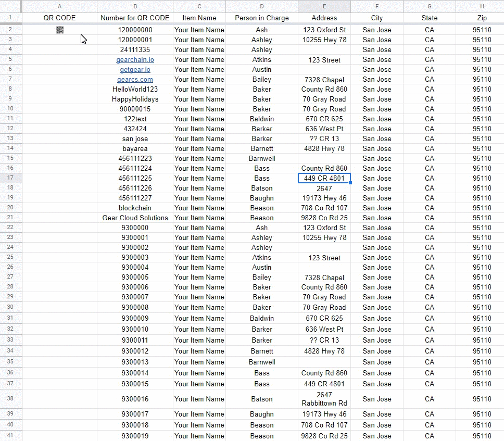The width and height of the screenshot is (504, 441).
Task: Open the getgear.io link
Action: pos(135,70)
